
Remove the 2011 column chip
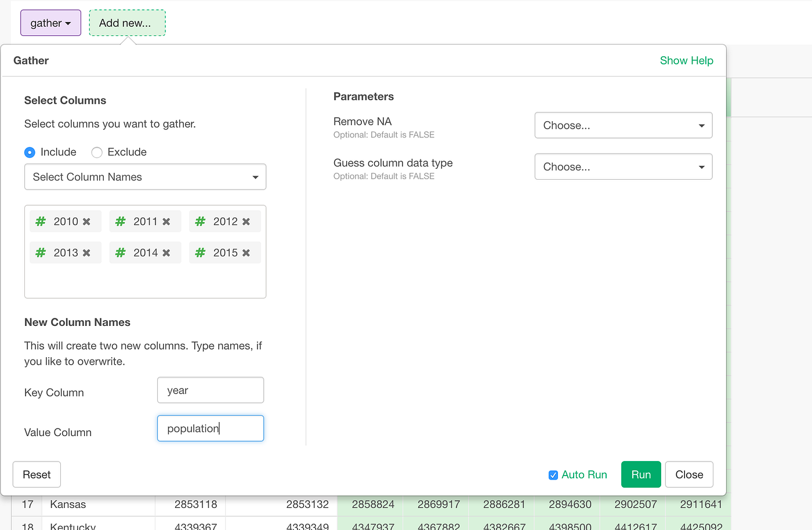pyautogui.click(x=166, y=221)
